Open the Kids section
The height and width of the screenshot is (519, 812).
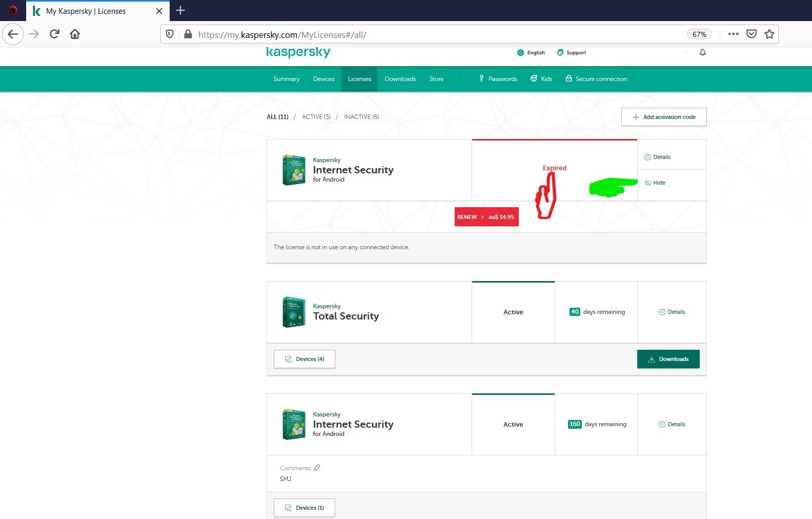[541, 79]
